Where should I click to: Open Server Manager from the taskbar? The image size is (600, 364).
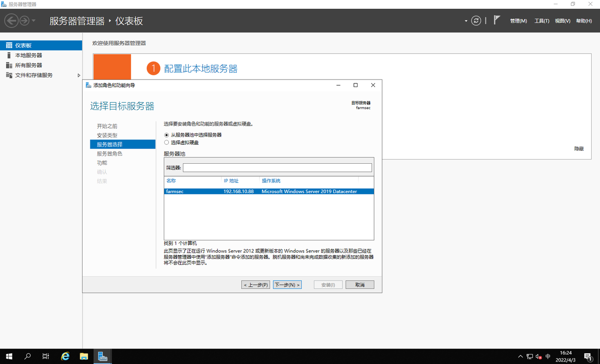click(x=102, y=356)
